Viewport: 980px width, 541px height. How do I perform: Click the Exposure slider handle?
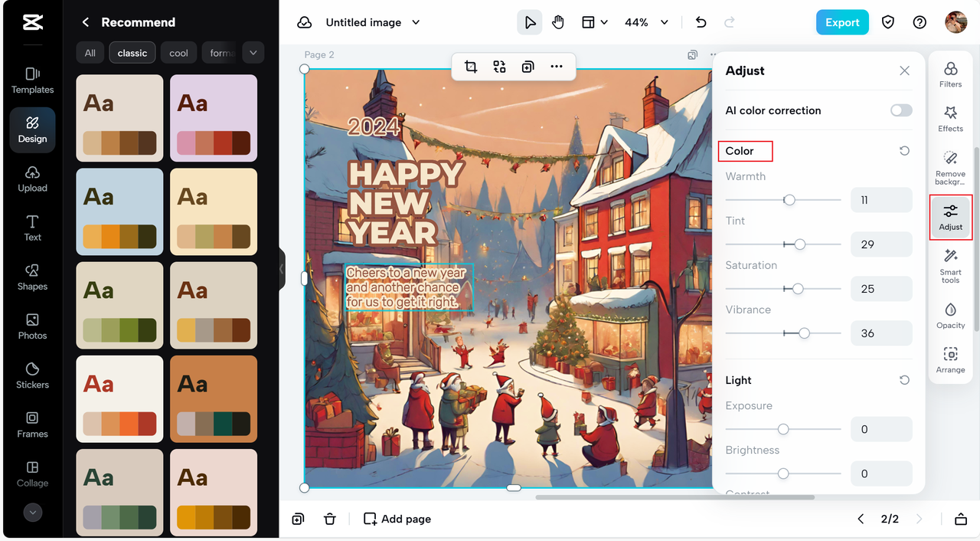[x=782, y=429]
